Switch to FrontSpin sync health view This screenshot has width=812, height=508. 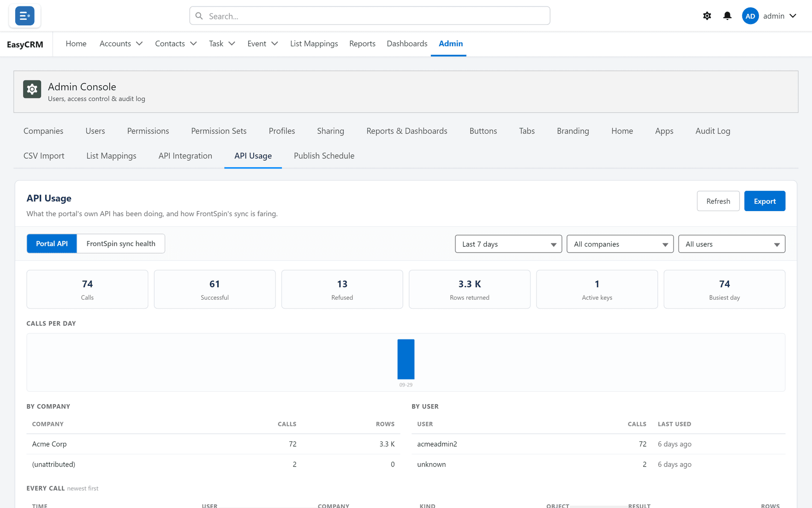point(121,243)
